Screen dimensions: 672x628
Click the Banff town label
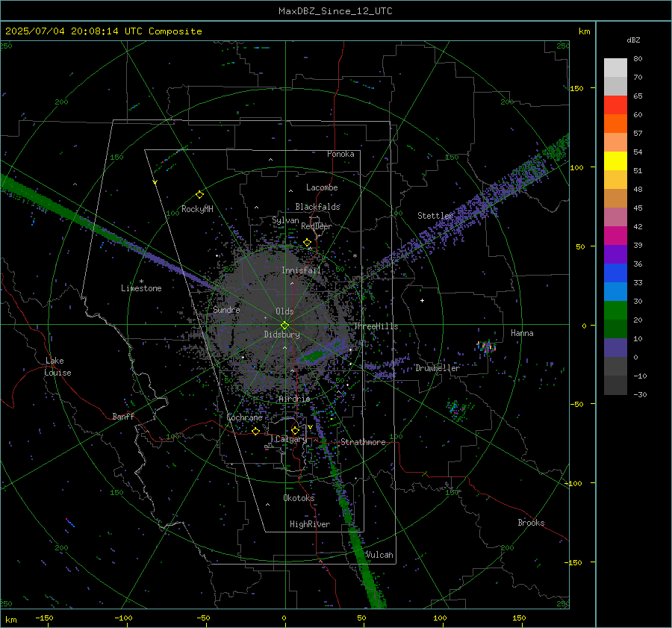point(123,416)
